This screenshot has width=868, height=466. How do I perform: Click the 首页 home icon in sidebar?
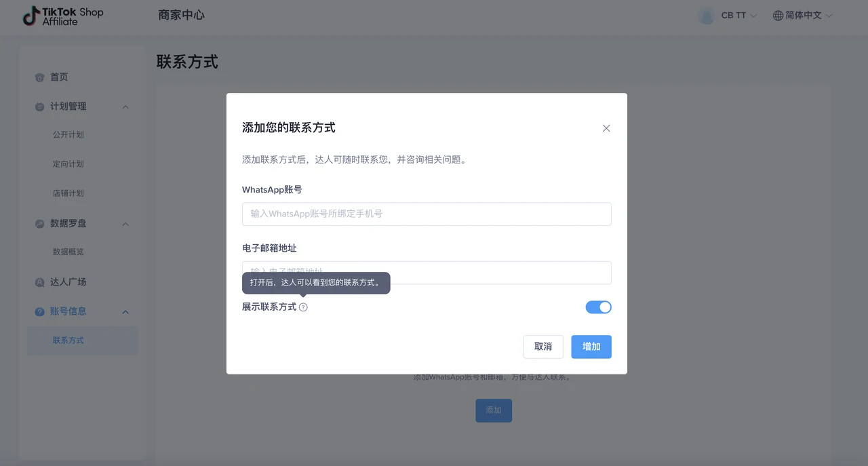coord(39,77)
